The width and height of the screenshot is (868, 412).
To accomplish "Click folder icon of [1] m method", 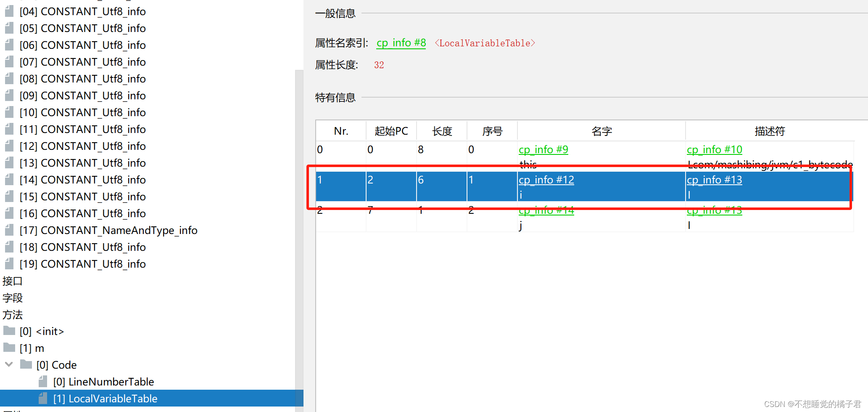I will tap(9, 348).
